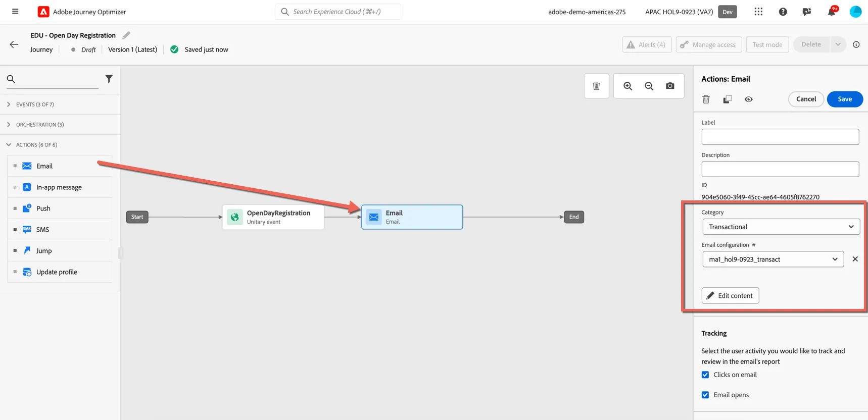Select the Push action

[60, 208]
